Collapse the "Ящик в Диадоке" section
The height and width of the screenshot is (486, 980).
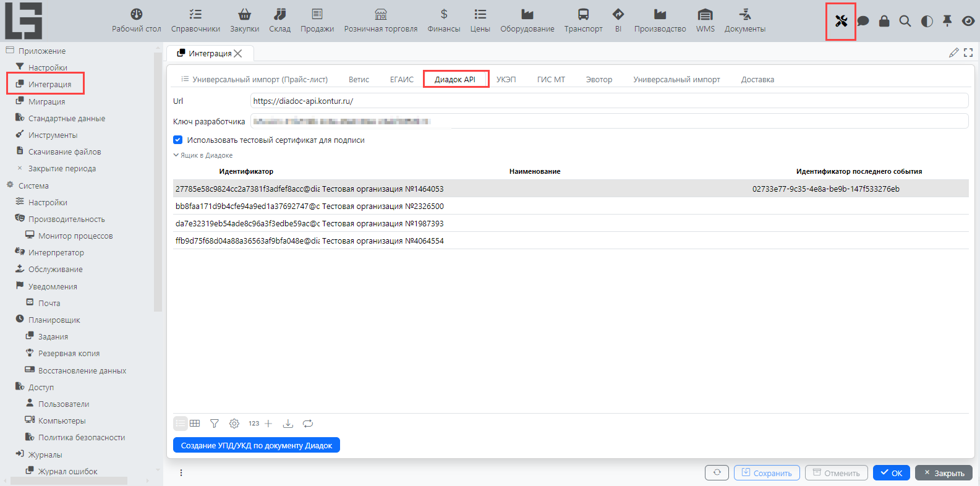tap(176, 155)
